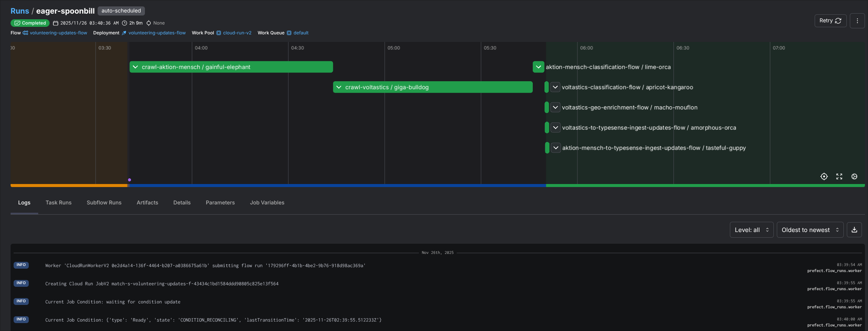
Task: Click the clock icon beside 2h 9m duration
Action: 124,23
